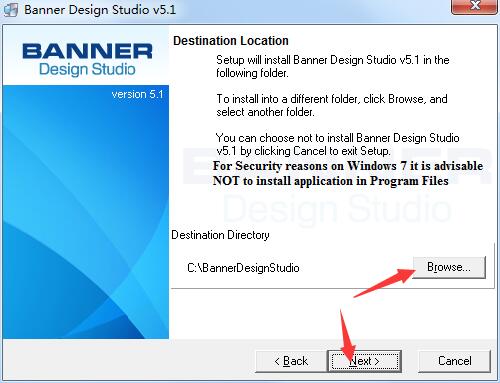The width and height of the screenshot is (500, 383).
Task: Return with the Back button
Action: click(x=291, y=361)
